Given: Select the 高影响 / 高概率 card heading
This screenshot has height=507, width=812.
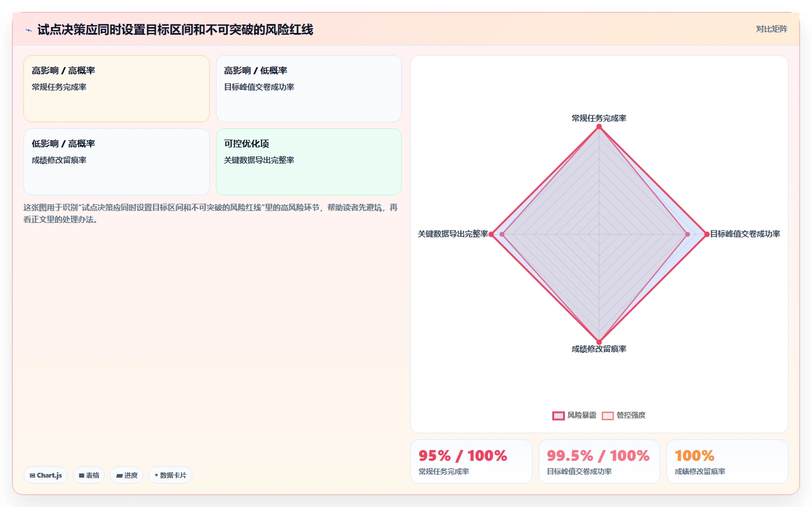Looking at the screenshot, I should pos(64,71).
